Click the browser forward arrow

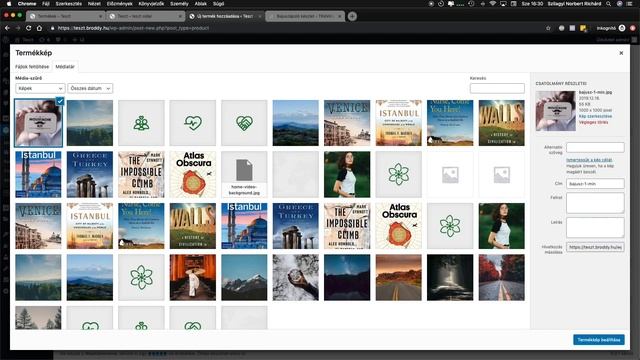point(18,28)
